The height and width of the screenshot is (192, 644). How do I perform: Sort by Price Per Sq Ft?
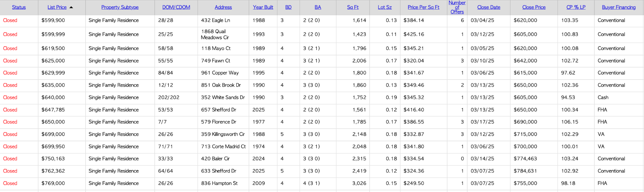[423, 7]
